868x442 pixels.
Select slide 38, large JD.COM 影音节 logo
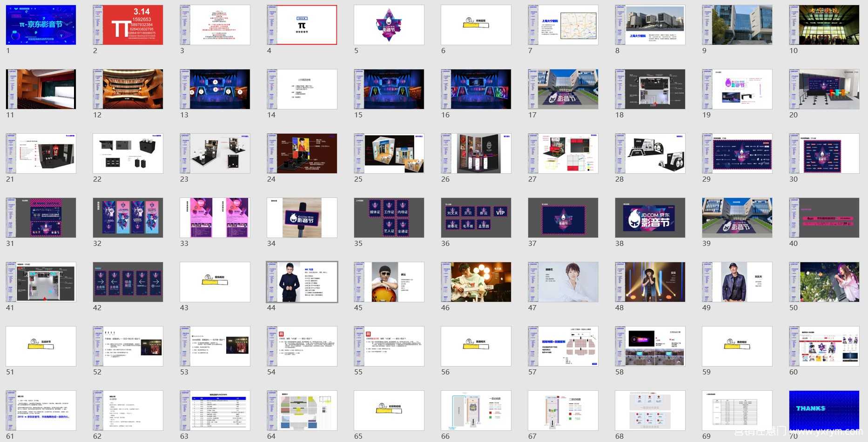point(650,218)
